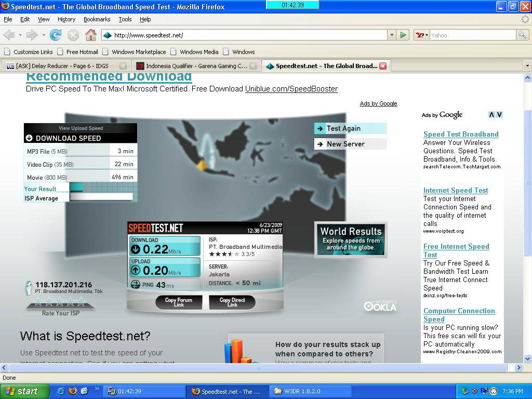Close the Speedtest.net tab
Viewport: 532px width, 399px height.
point(383,66)
